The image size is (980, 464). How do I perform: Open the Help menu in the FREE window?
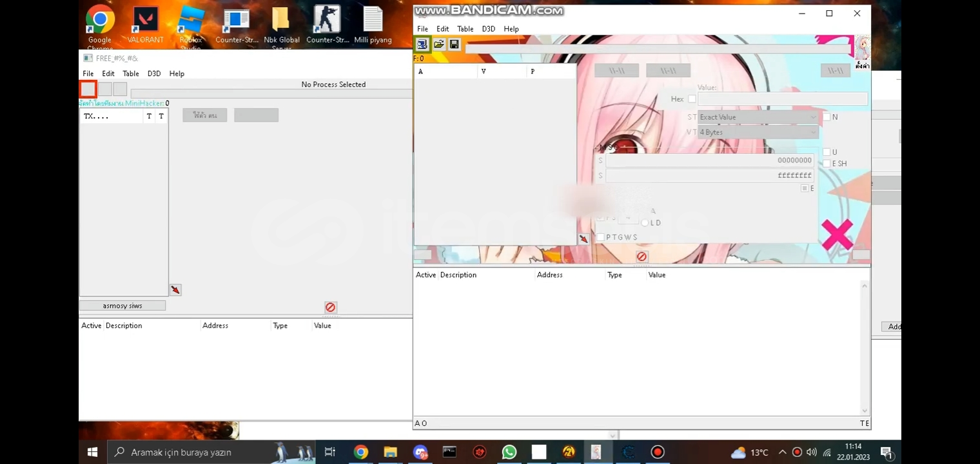tap(177, 73)
